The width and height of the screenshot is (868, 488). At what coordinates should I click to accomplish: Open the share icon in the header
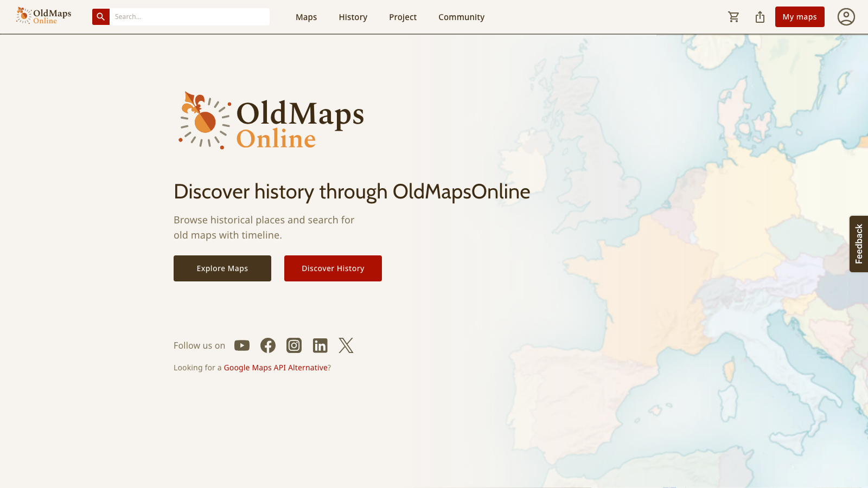point(759,17)
